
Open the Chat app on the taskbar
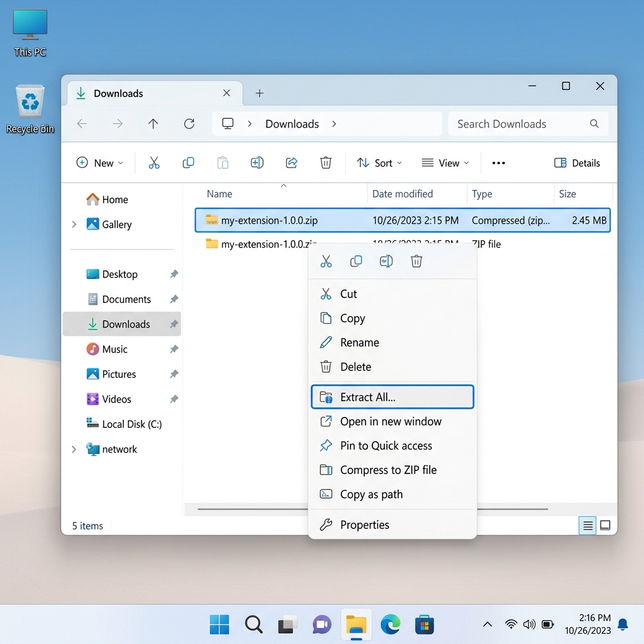(x=321, y=625)
